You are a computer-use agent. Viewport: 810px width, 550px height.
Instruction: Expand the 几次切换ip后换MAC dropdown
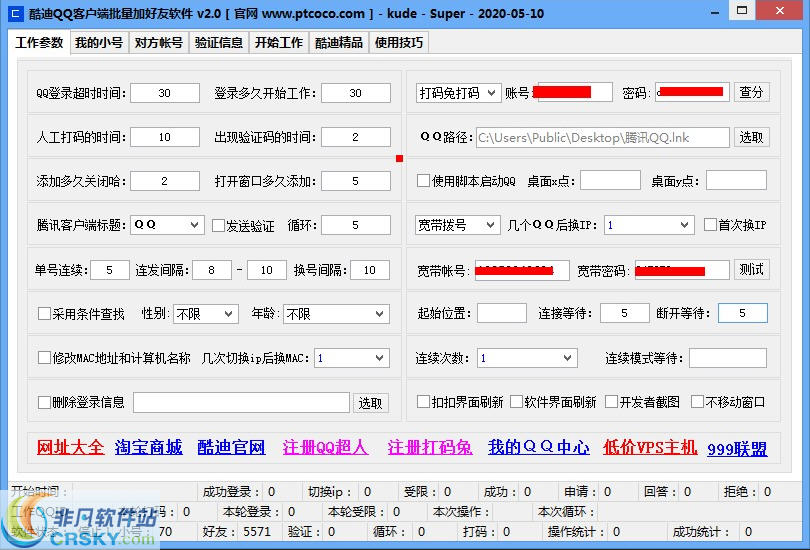click(x=351, y=358)
